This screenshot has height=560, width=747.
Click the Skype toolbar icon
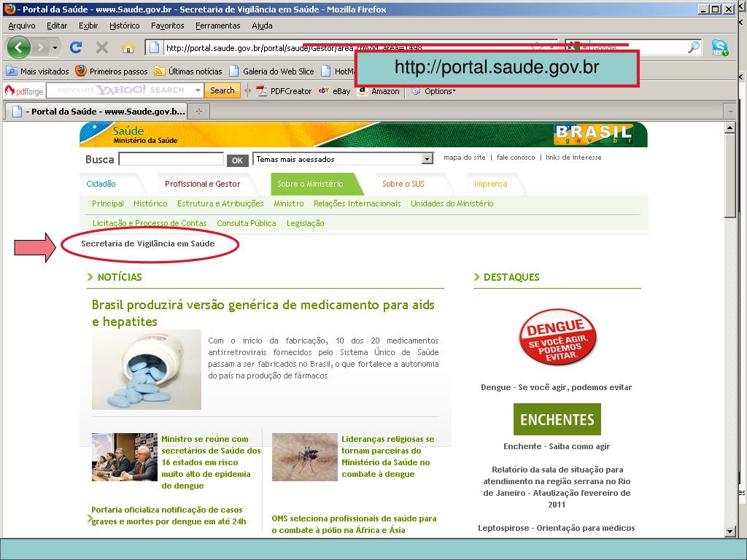pos(719,47)
